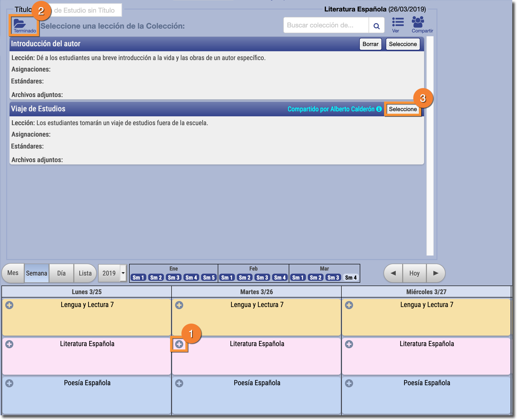The image size is (517, 420).
Task: Add lesson to Monday Poesía Española
Action: pos(10,383)
